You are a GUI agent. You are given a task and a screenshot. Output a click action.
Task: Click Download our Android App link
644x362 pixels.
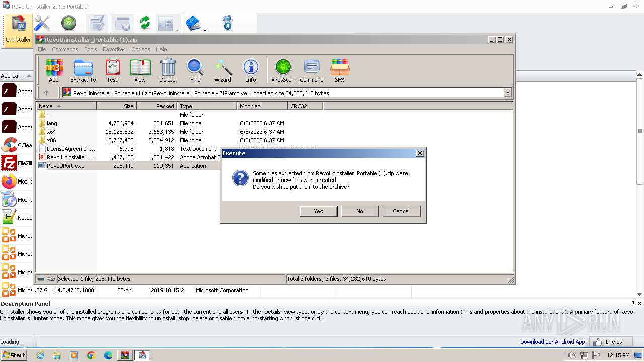[552, 342]
